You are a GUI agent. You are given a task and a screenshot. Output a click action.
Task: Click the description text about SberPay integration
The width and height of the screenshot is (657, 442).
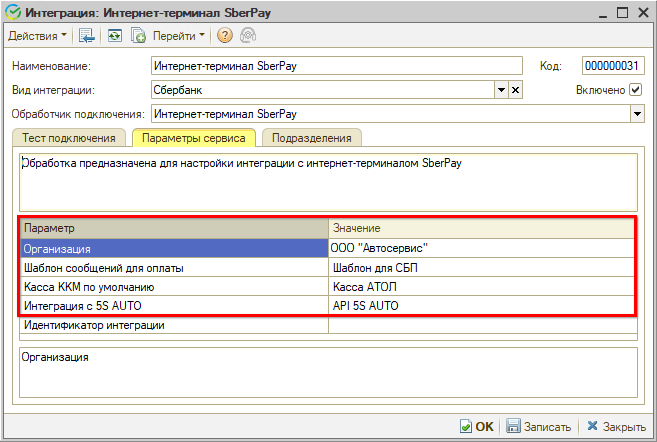click(242, 163)
